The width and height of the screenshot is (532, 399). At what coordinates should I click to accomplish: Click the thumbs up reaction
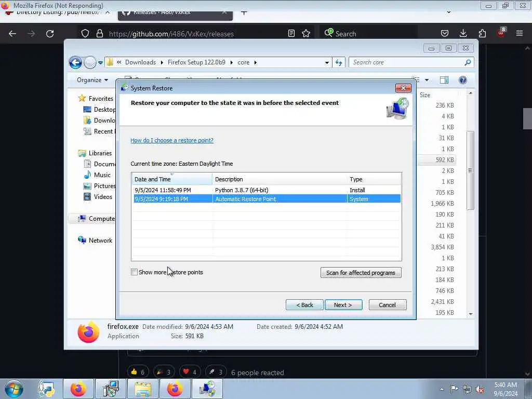pyautogui.click(x=137, y=372)
